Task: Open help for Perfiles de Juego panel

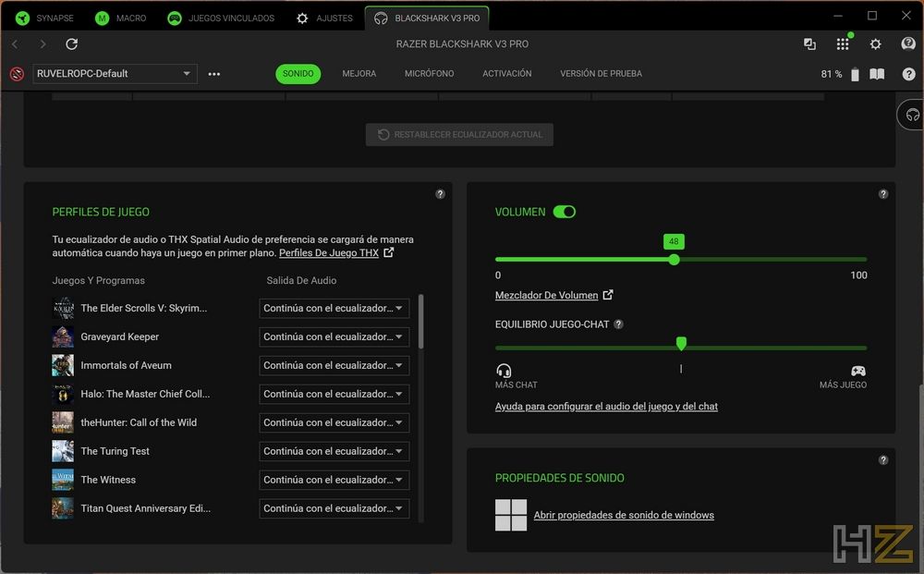Action: coord(440,194)
